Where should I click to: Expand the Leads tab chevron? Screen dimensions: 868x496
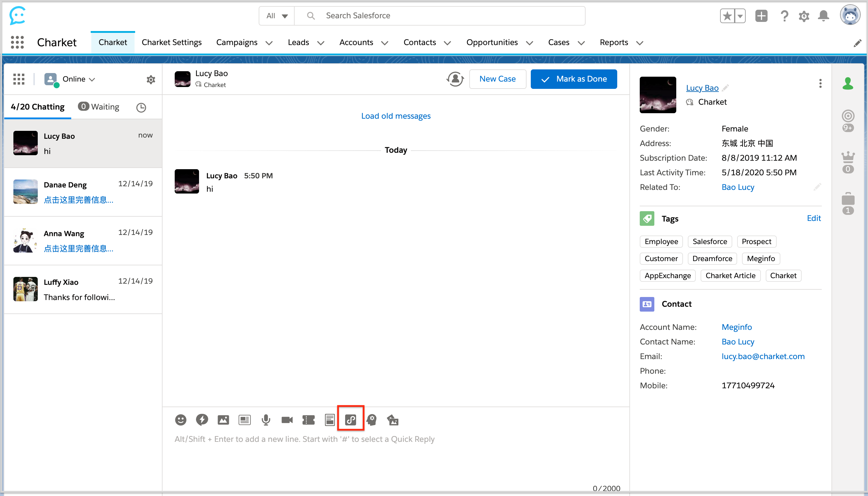pos(320,43)
